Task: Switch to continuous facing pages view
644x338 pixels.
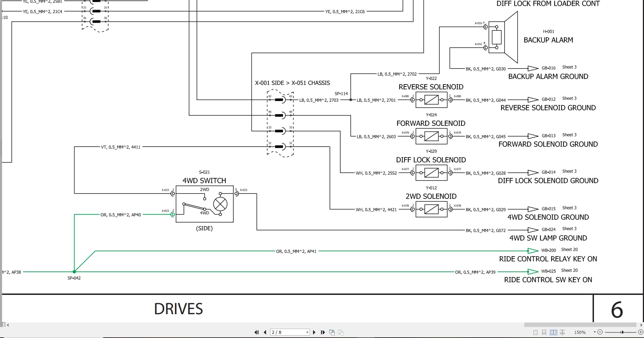Action: point(562,332)
